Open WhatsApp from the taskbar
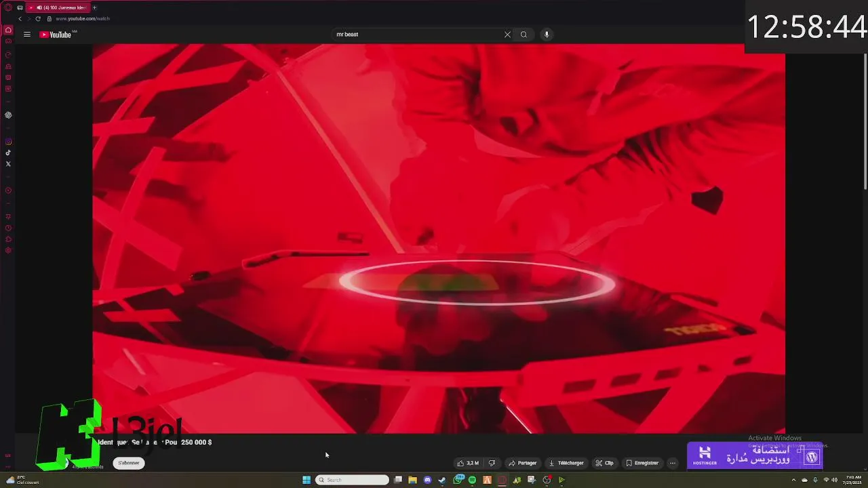868x488 pixels. tap(458, 480)
